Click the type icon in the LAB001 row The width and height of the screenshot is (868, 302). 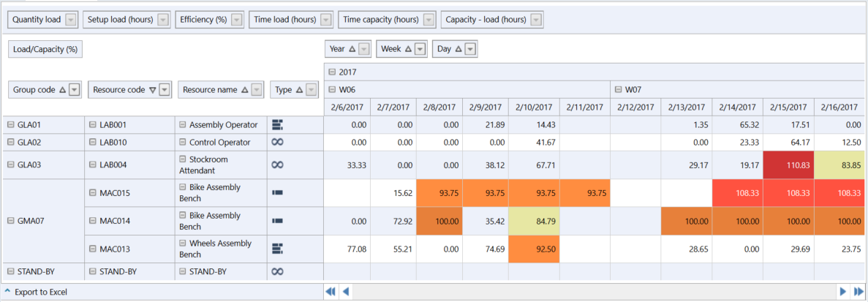pos(277,125)
